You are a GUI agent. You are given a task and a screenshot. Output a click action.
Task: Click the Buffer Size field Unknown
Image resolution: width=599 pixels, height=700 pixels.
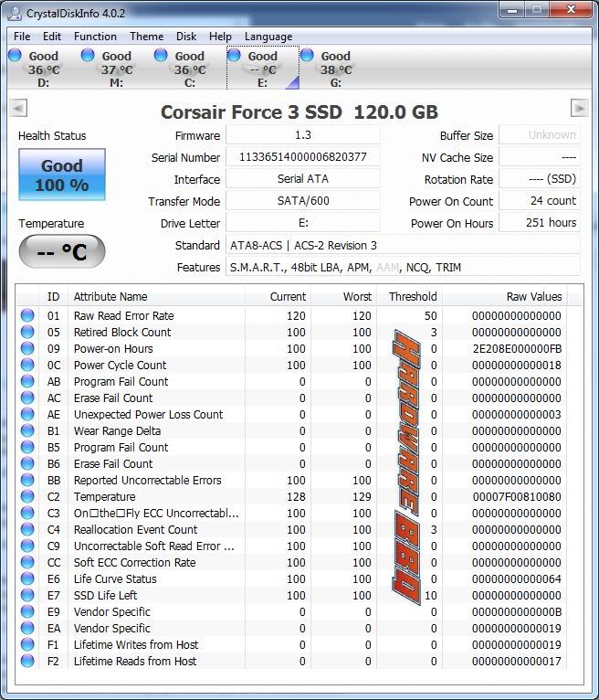tap(540, 135)
